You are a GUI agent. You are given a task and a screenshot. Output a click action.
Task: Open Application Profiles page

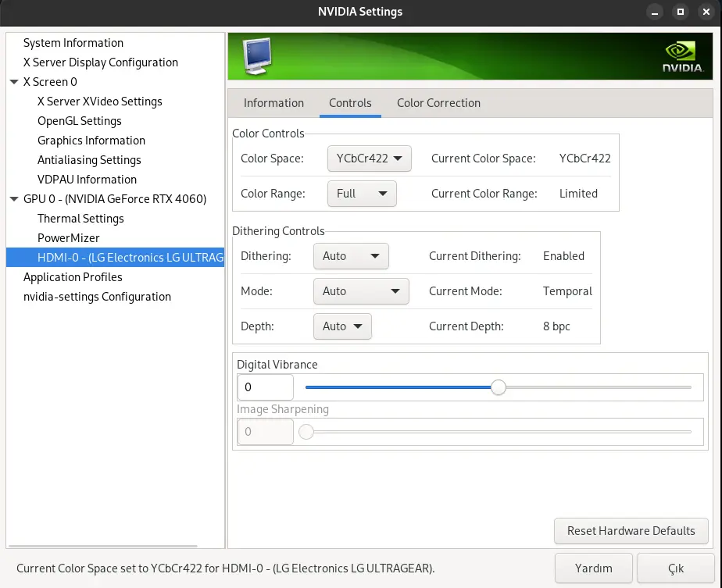click(73, 277)
